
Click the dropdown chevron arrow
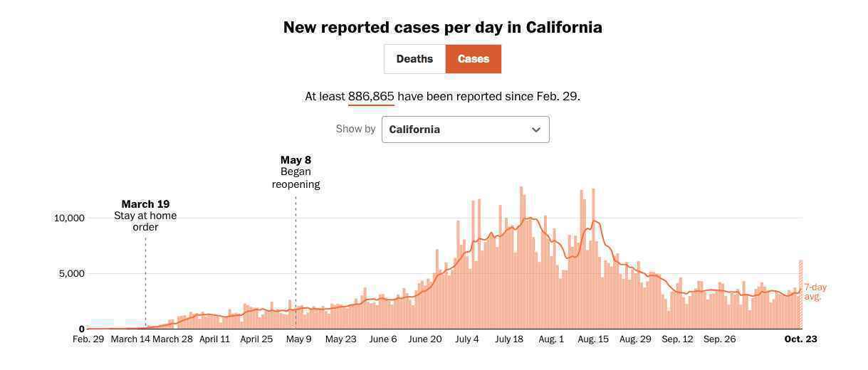pyautogui.click(x=536, y=129)
